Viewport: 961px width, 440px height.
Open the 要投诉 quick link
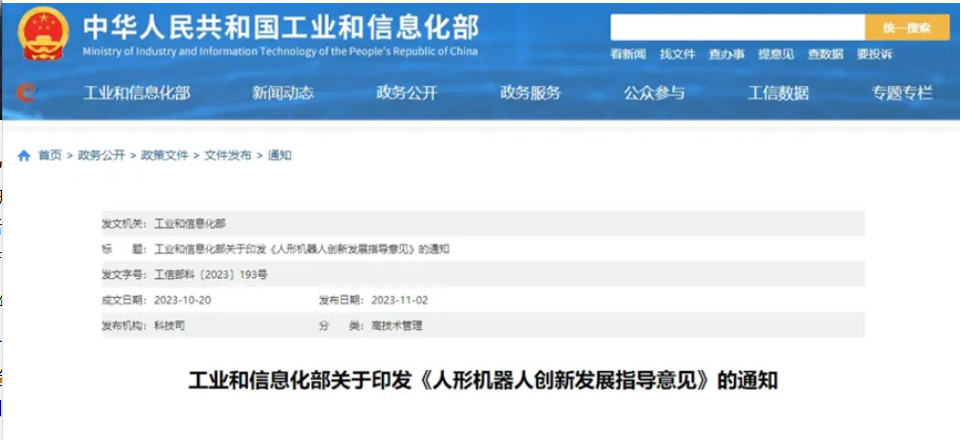pyautogui.click(x=875, y=55)
